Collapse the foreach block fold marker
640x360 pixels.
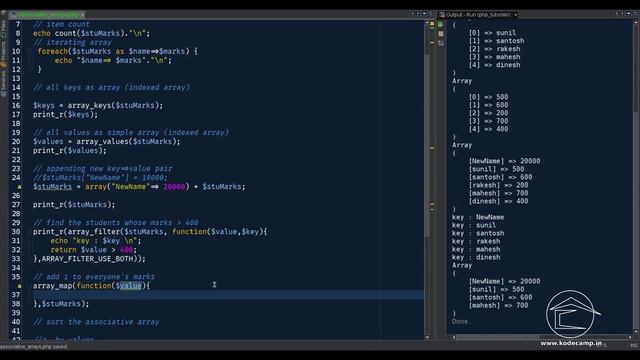click(29, 51)
